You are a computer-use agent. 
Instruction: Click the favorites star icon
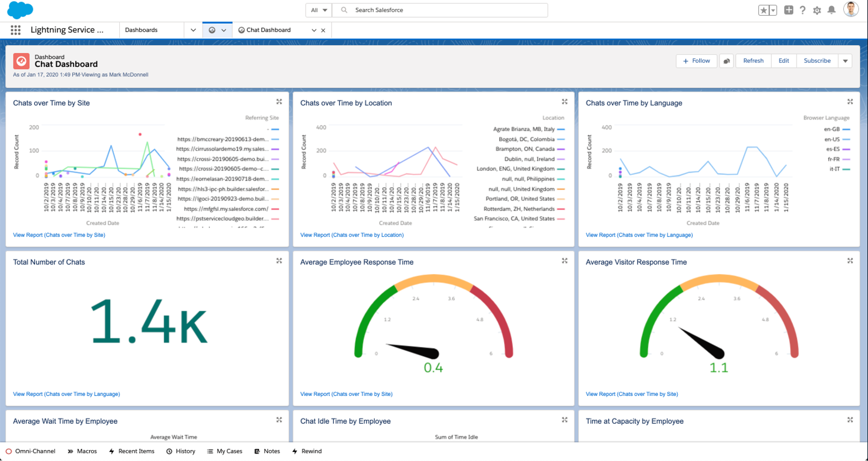click(x=763, y=10)
